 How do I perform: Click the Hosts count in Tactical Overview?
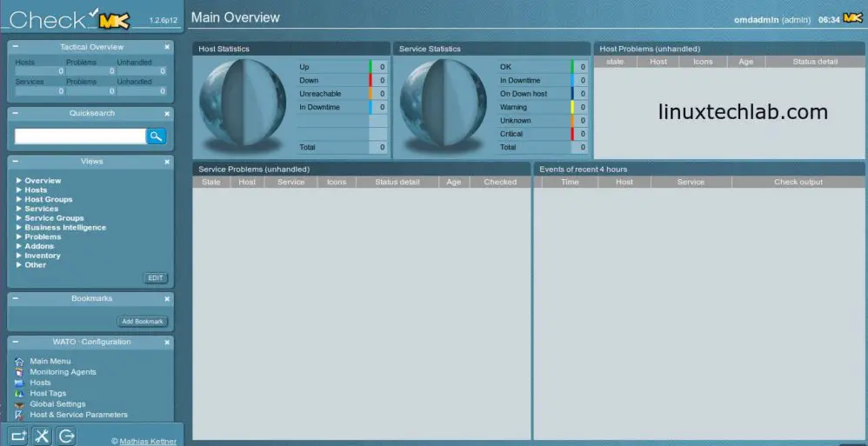[40, 71]
